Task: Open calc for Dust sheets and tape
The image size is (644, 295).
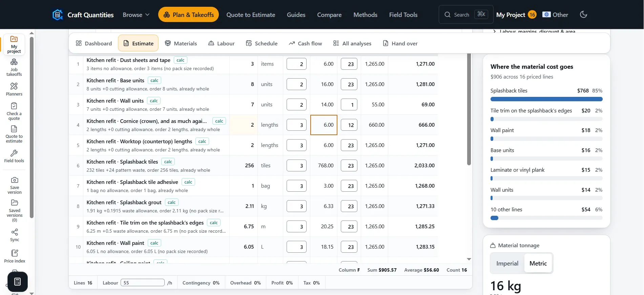Action: click(181, 60)
